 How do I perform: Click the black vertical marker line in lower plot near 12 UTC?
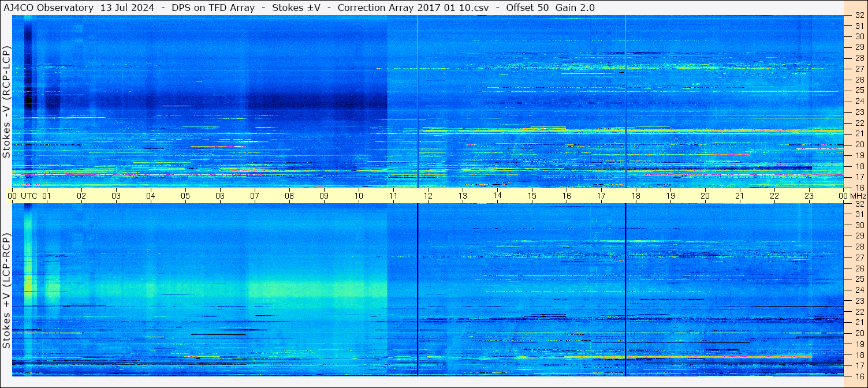pyautogui.click(x=417, y=290)
